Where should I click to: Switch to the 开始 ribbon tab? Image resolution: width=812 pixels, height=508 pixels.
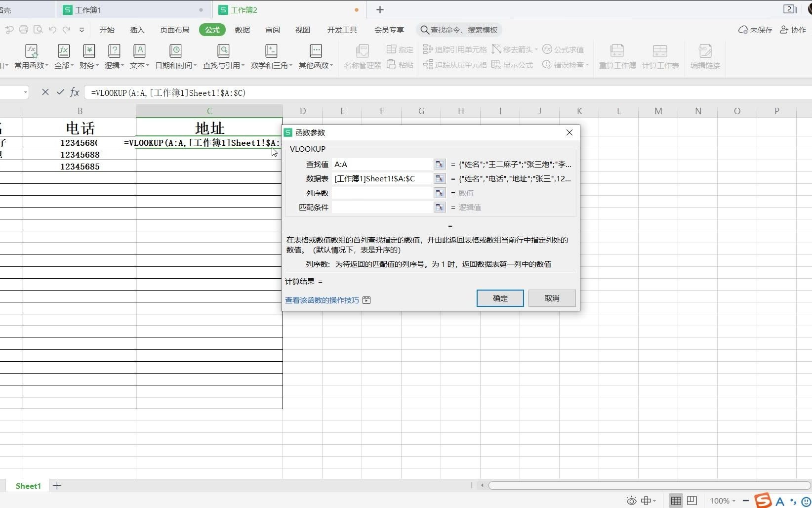tap(107, 30)
